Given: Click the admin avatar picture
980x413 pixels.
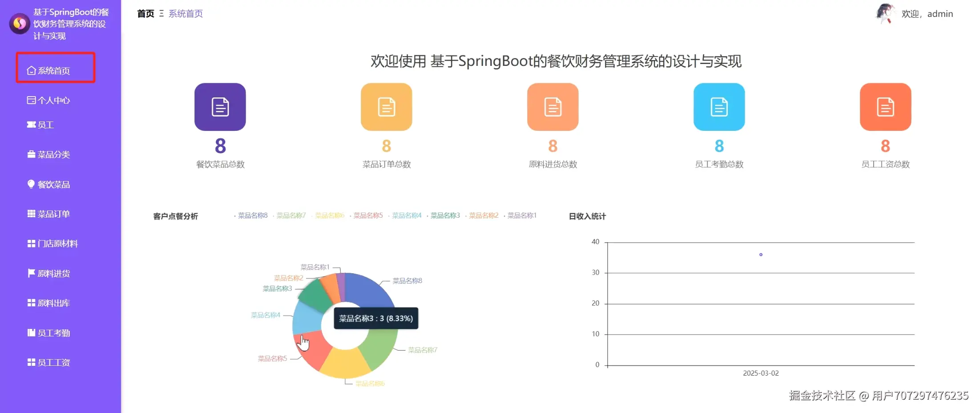Looking at the screenshot, I should tap(885, 13).
